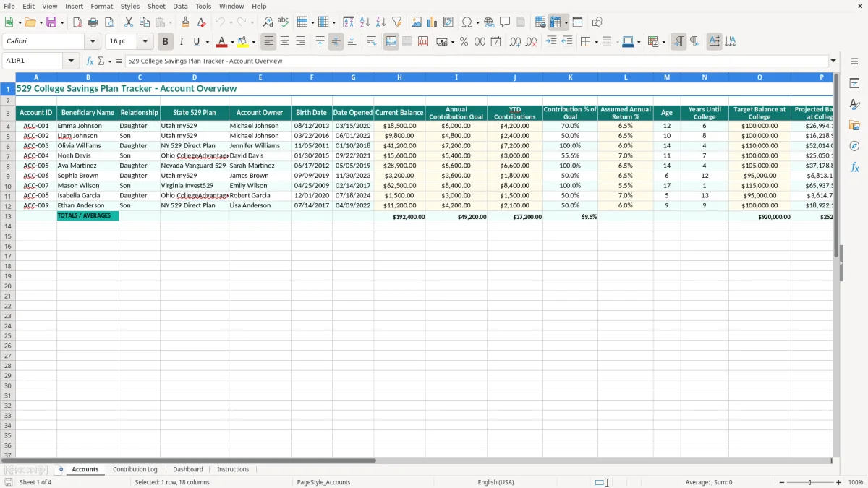
Task: Expand the Borders dropdown arrow
Action: point(596,42)
